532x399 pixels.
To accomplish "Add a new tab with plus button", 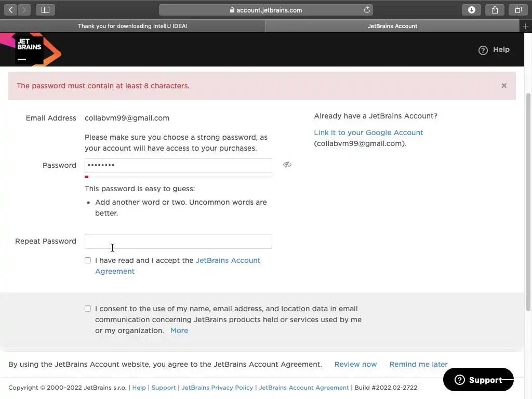I will pyautogui.click(x=525, y=26).
